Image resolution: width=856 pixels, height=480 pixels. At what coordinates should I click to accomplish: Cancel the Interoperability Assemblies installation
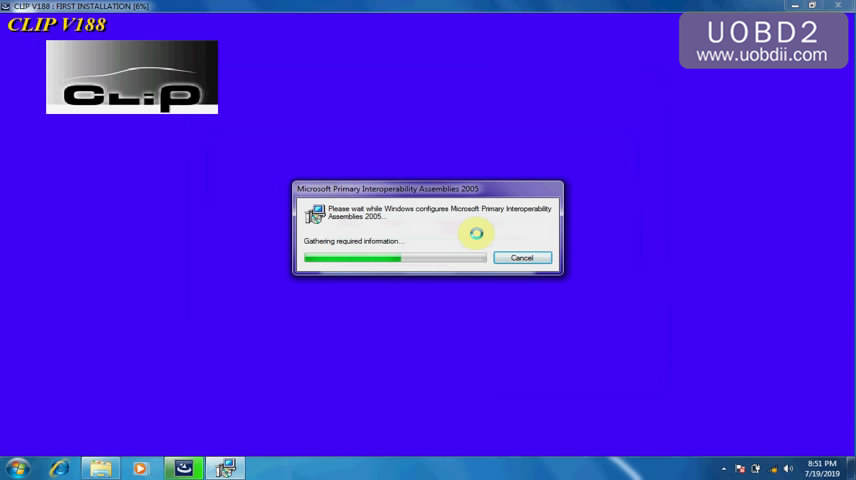click(x=522, y=258)
